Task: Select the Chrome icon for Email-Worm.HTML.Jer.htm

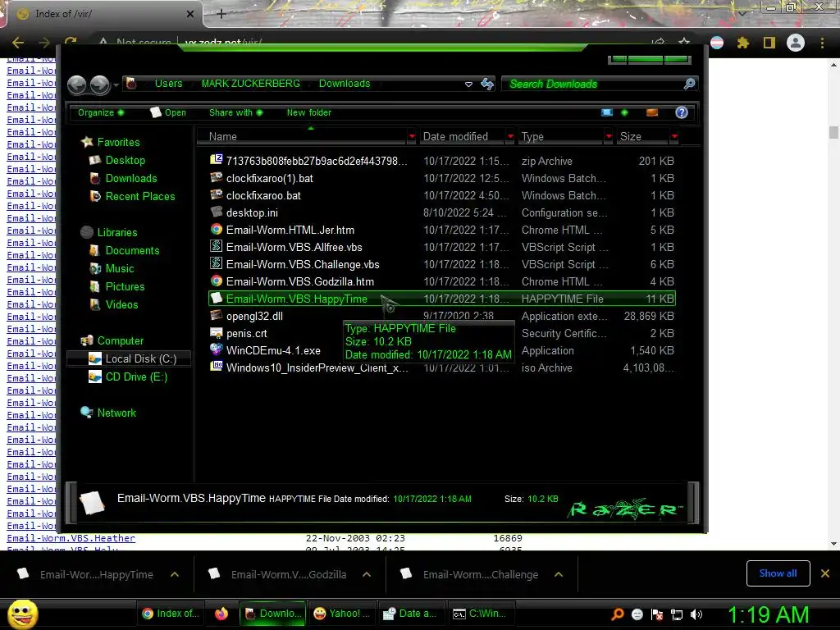Action: (217, 230)
